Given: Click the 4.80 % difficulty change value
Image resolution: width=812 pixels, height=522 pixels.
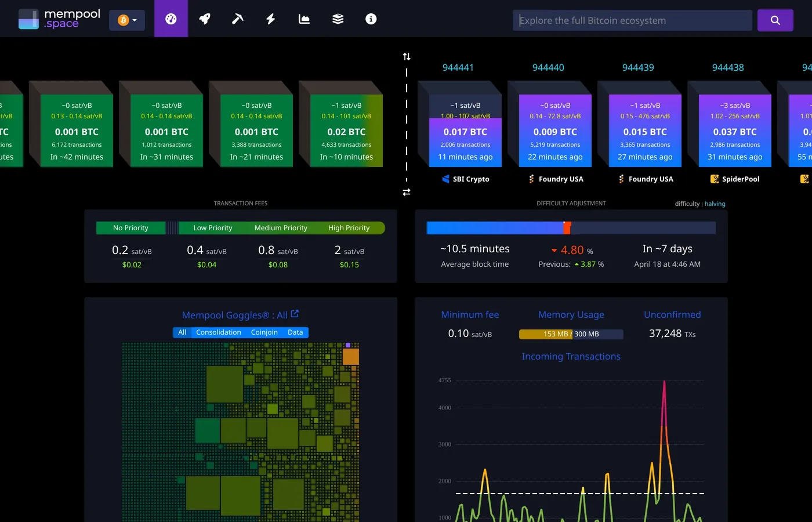Looking at the screenshot, I should 572,251.
